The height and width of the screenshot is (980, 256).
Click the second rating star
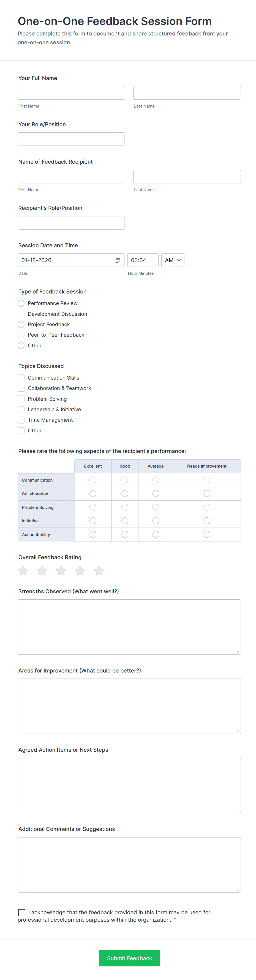coord(42,571)
